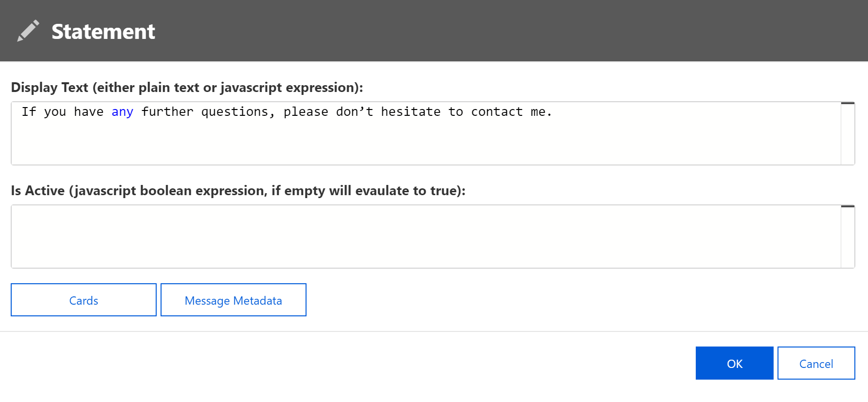This screenshot has width=868, height=402.
Task: Place cursor on the word "hesitate"
Action: coord(411,112)
